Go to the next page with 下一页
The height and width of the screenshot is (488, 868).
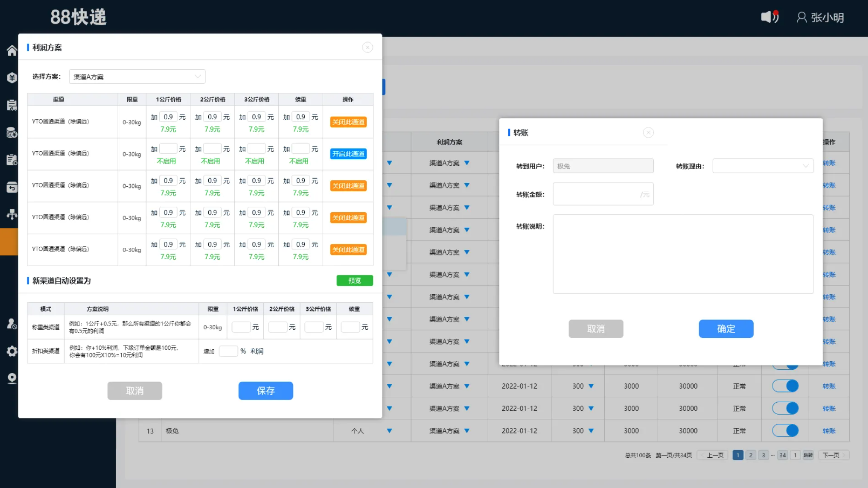pos(833,455)
